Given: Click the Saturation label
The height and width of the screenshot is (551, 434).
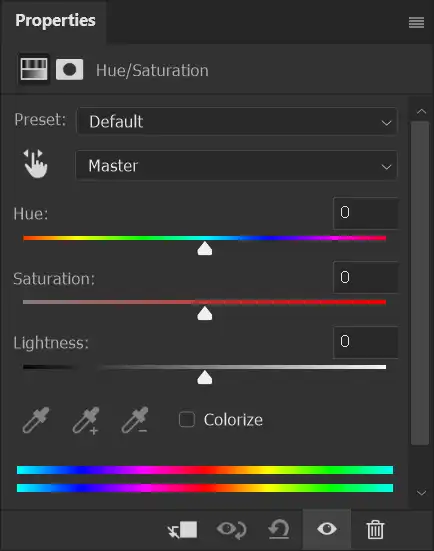Looking at the screenshot, I should 54,279.
